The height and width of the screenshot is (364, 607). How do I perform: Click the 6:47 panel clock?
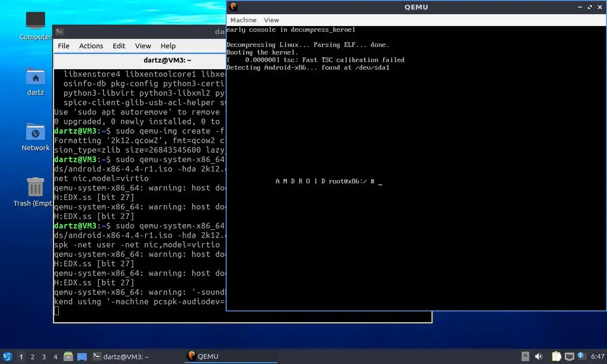click(x=598, y=356)
